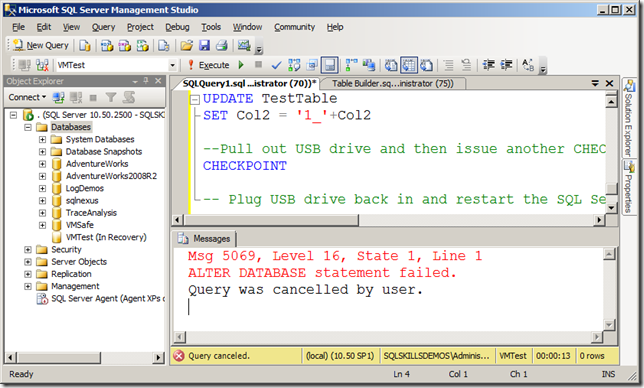644x388 pixels.
Task: Toggle Auto Hide pin on Object Explorer
Action: tap(145, 81)
